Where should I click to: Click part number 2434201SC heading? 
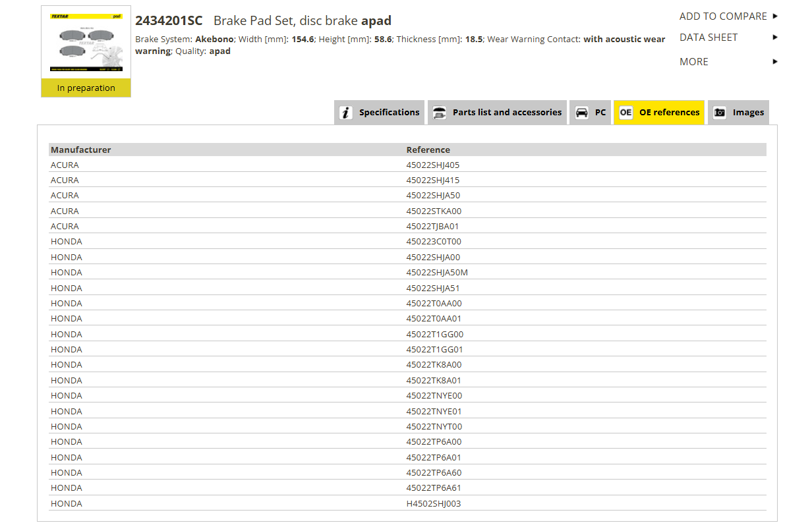click(x=169, y=20)
